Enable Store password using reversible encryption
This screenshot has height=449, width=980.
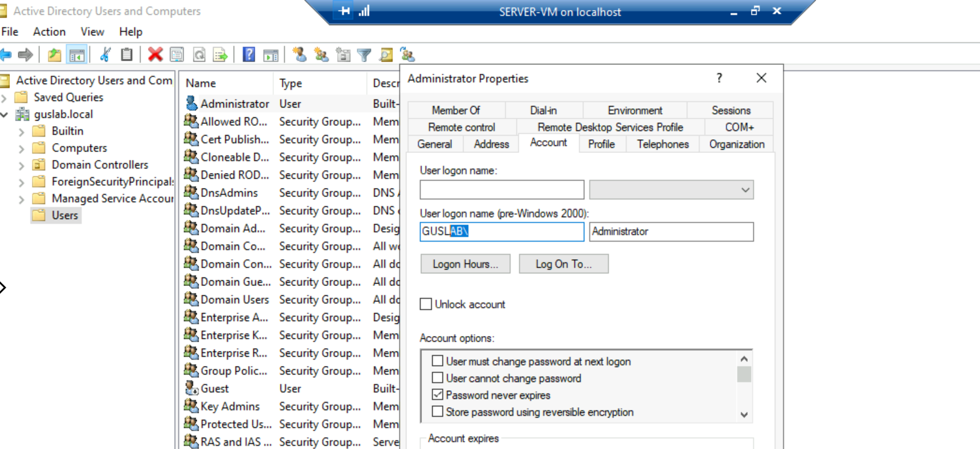438,412
